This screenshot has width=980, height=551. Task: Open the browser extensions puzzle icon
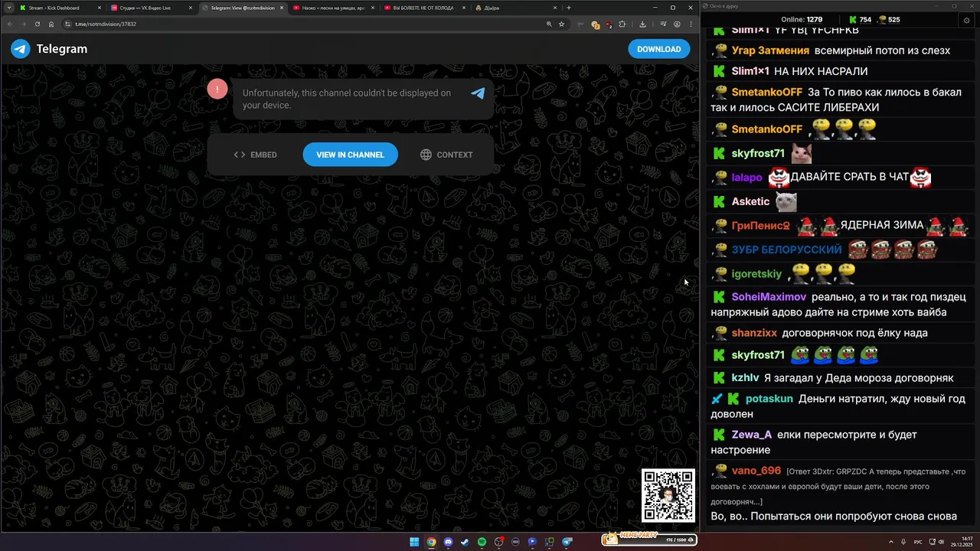[622, 24]
